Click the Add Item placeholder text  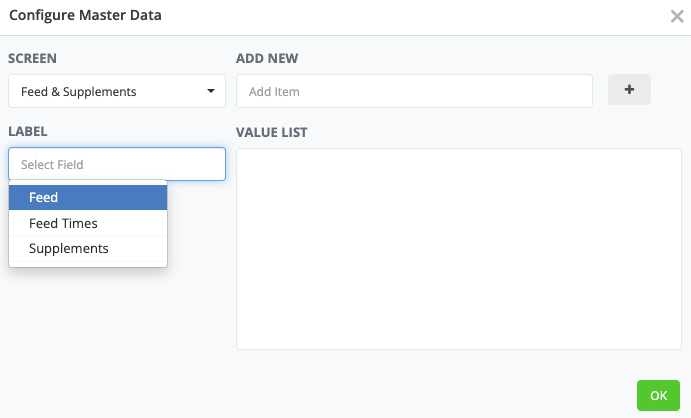pos(274,92)
